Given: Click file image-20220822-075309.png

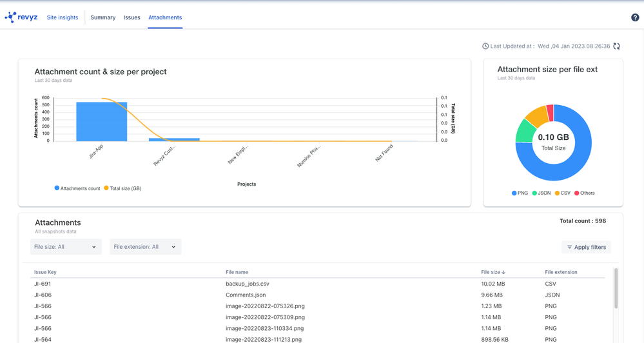Looking at the screenshot, I should (266, 317).
